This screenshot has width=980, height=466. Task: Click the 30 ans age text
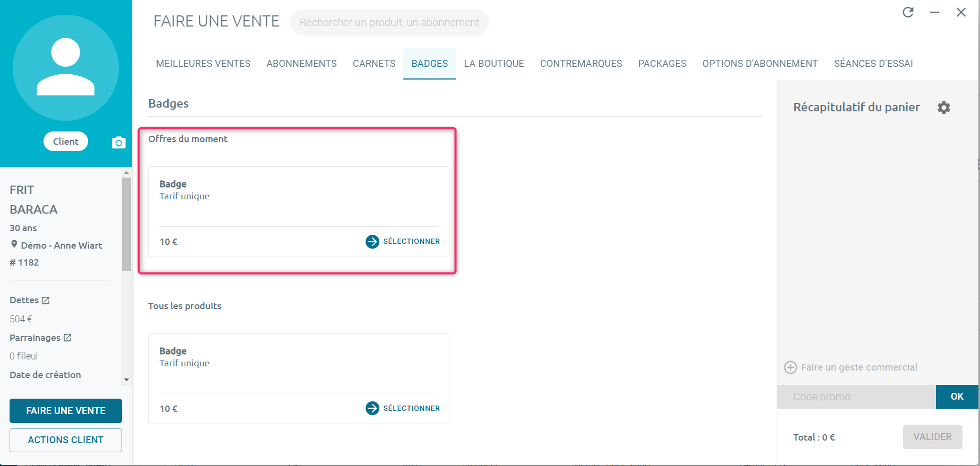tap(23, 228)
